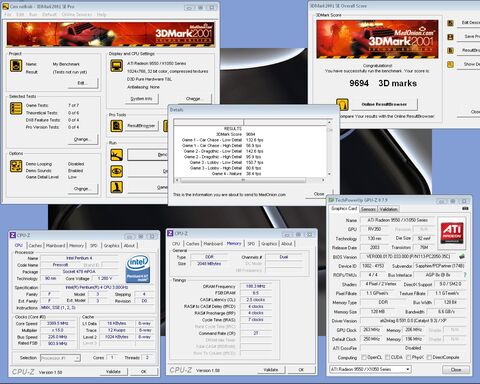Viewport: 480px width, 384px height.
Task: Click the Close button in GPU-Z
Action: [456, 370]
